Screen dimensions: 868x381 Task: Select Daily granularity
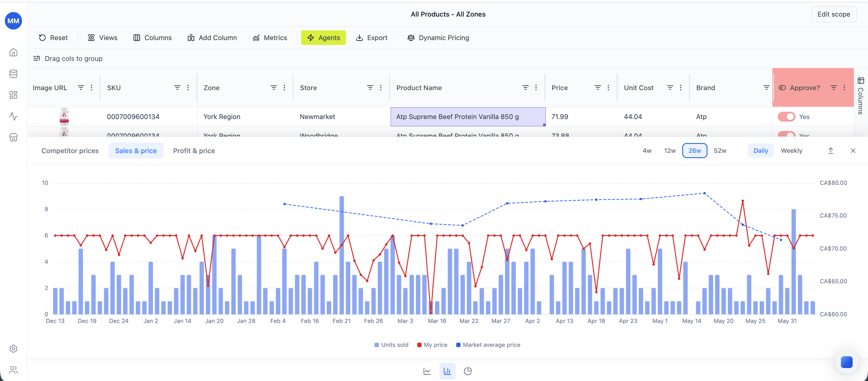(760, 151)
